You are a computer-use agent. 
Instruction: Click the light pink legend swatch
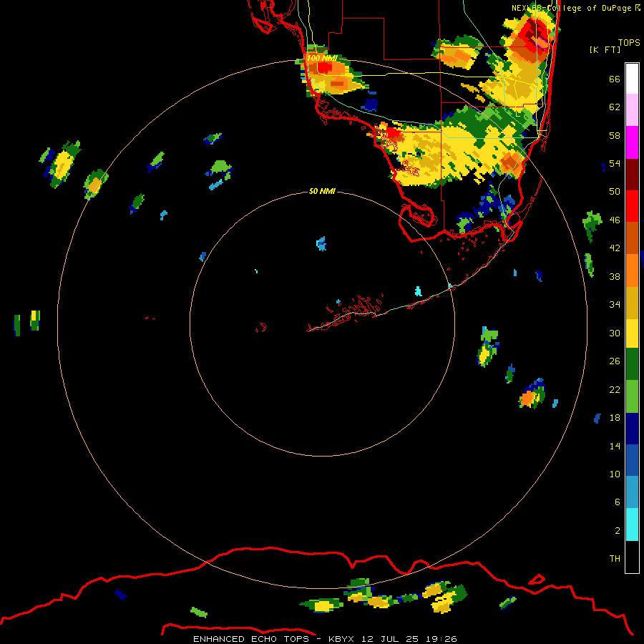coord(632,110)
